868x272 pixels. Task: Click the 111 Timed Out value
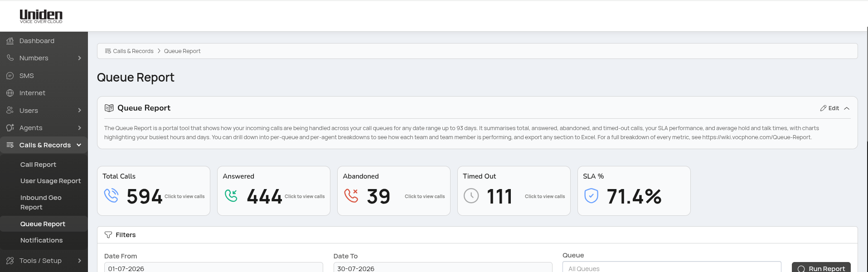pos(499,196)
